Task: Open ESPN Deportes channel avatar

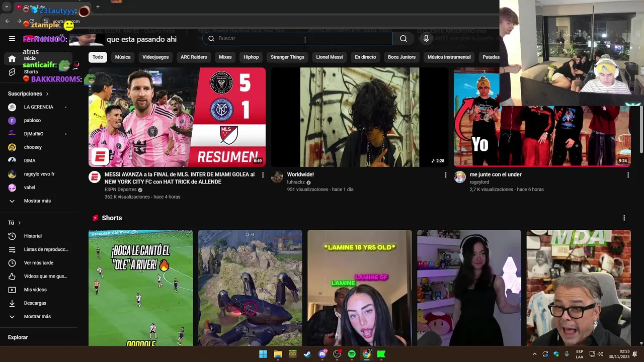Action: tap(95, 177)
